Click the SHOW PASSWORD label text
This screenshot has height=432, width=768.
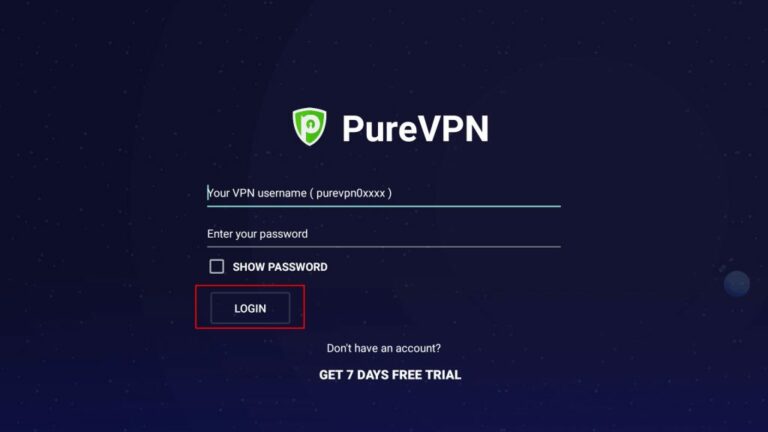pos(280,267)
